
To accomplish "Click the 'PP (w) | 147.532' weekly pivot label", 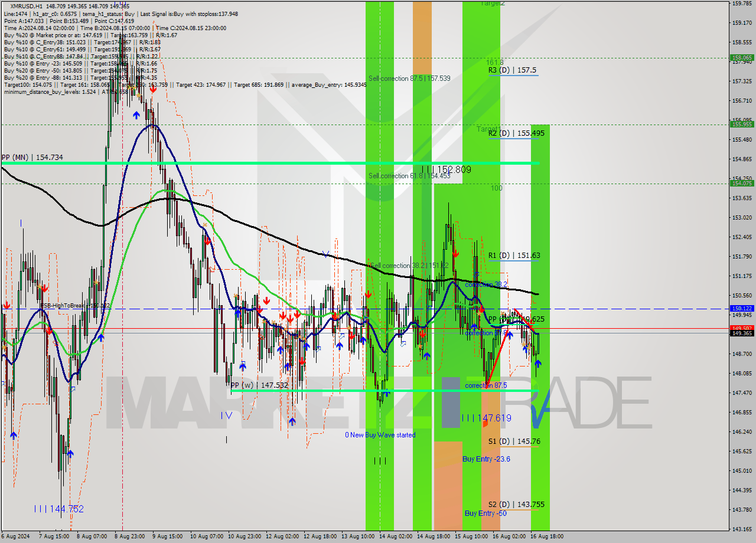I will 259,384.
